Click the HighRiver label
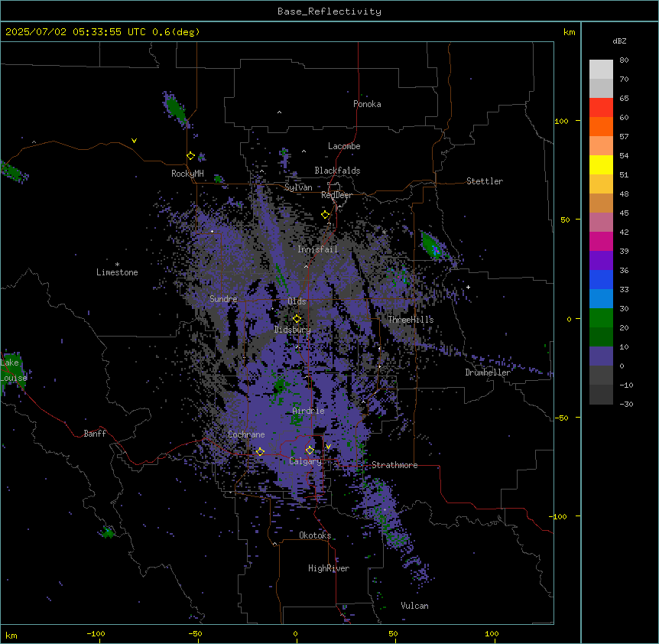659x644 pixels. pyautogui.click(x=329, y=568)
